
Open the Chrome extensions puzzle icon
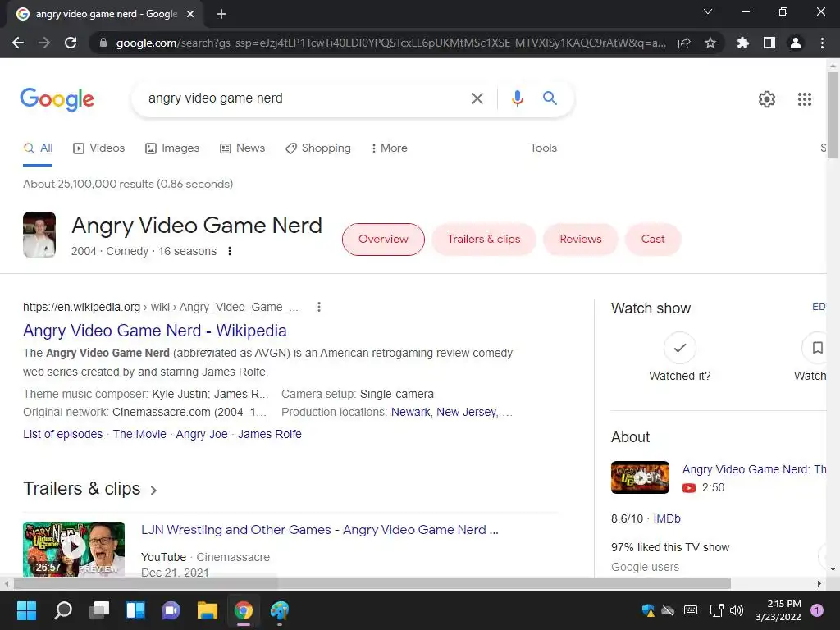[x=743, y=43]
